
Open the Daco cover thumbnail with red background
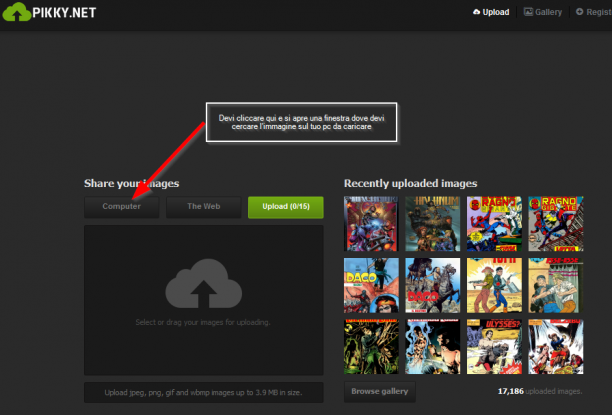point(371,285)
